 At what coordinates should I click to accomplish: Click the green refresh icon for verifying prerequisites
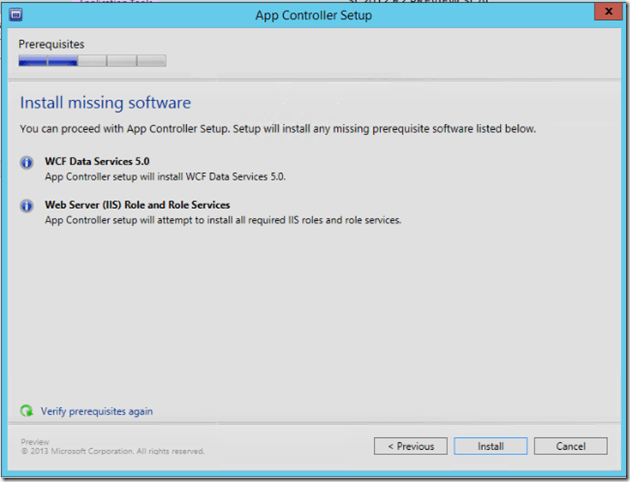pos(26,411)
